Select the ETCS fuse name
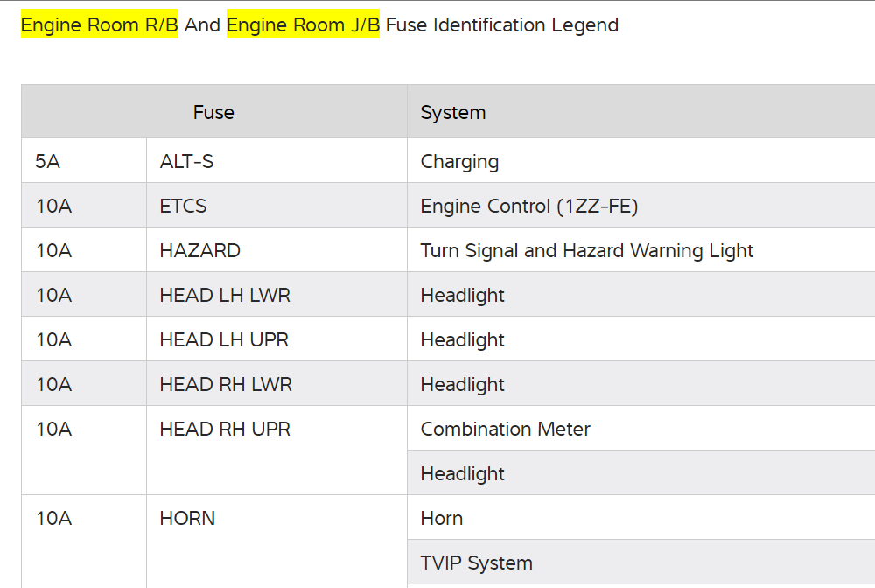The image size is (875, 588). coord(183,206)
